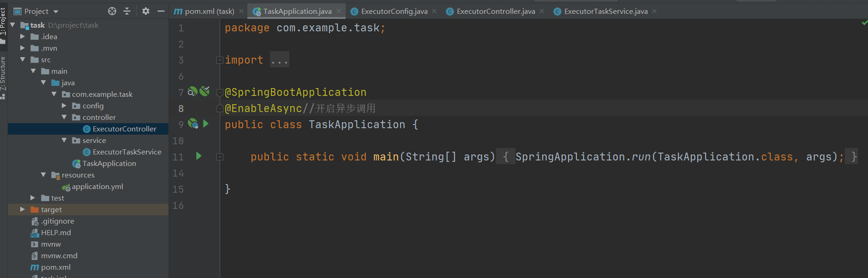Open the Project view dropdown
868x278 pixels.
56,12
